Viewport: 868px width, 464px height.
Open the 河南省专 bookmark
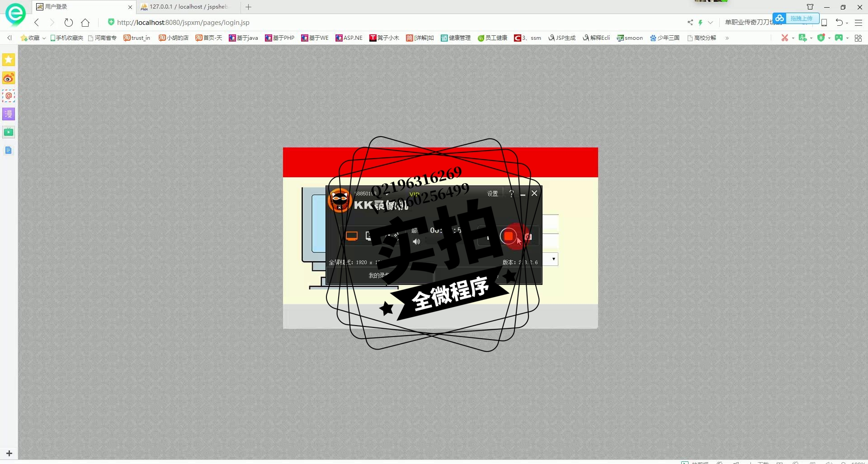point(102,38)
